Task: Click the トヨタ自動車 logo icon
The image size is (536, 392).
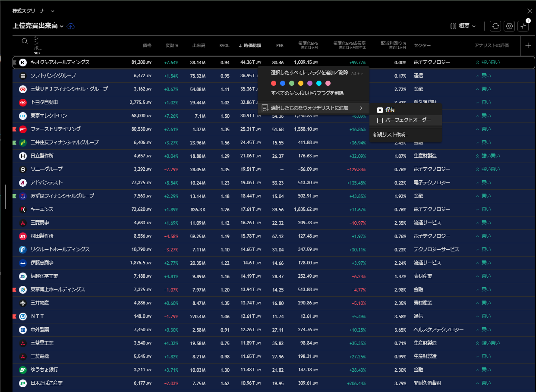Action: click(x=23, y=103)
